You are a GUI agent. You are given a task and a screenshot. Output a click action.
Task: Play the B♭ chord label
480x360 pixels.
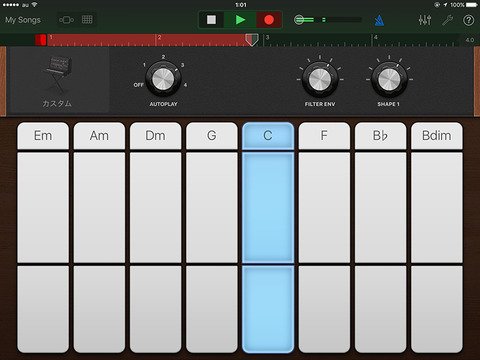click(380, 136)
